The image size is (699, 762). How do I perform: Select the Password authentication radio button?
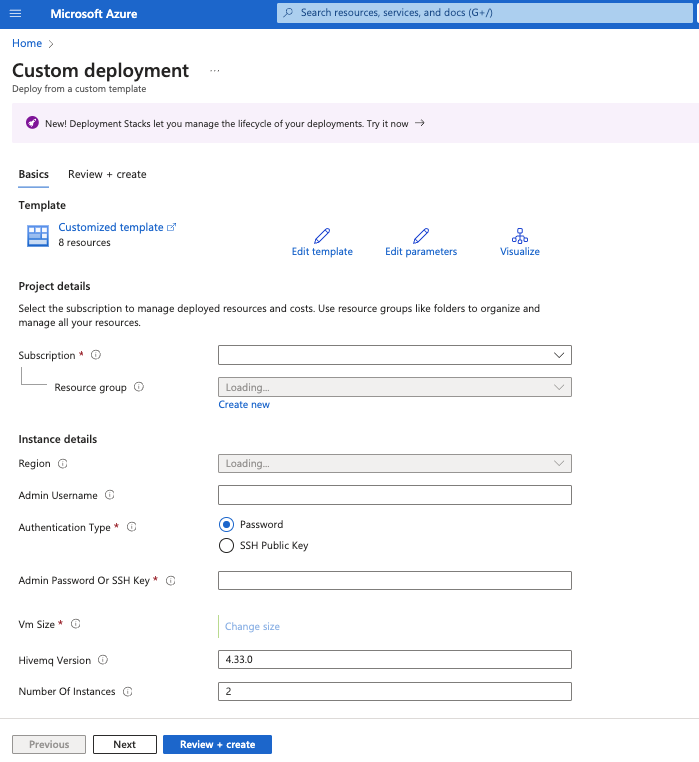pos(227,524)
